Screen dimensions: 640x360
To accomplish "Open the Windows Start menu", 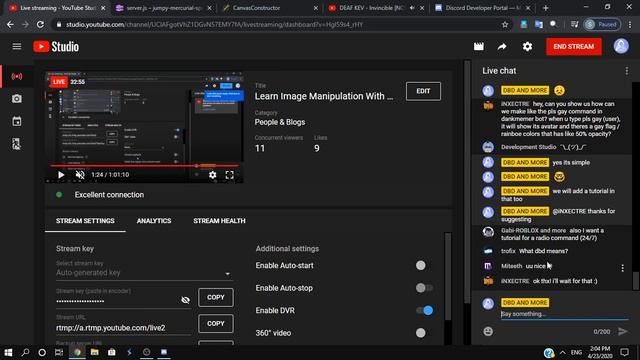I will (x=8, y=352).
